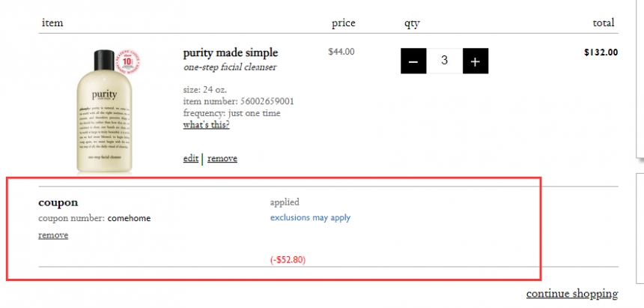This screenshot has height=308, width=644.
Task: Click the "qty" column header
Action: 412,23
